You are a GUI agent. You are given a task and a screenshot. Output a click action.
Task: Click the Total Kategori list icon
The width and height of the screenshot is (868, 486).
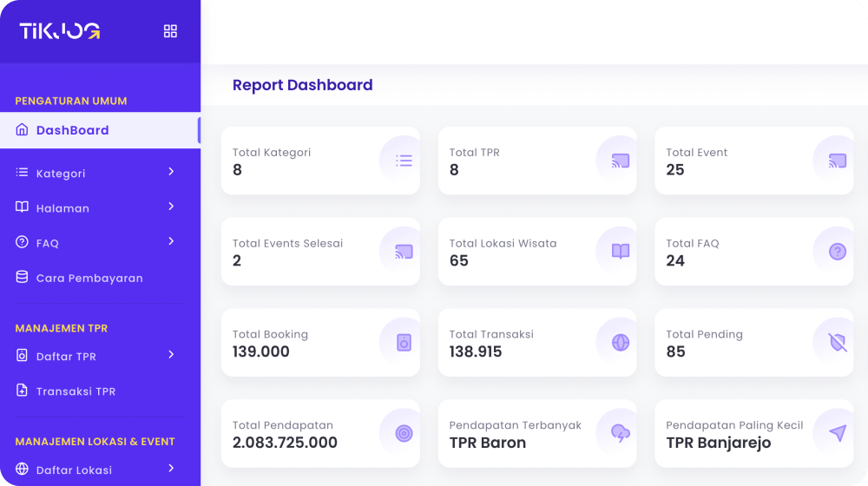[404, 161]
